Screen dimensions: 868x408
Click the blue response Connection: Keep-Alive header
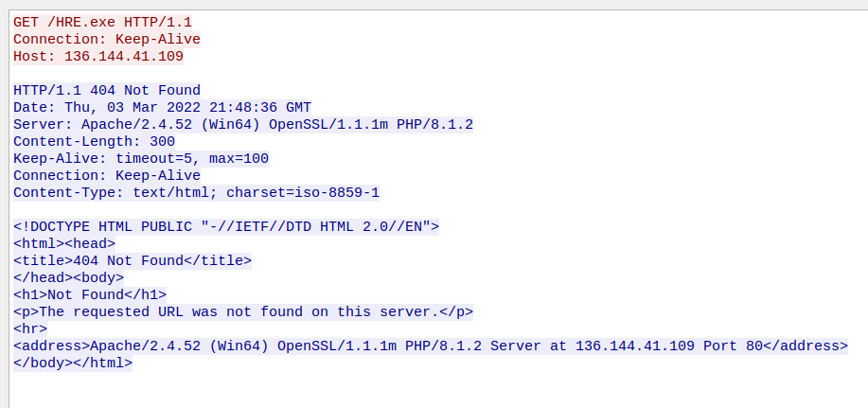point(106,175)
